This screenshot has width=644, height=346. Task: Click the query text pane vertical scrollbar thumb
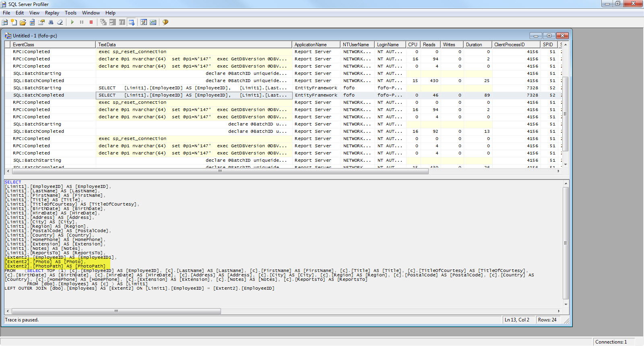(566, 243)
